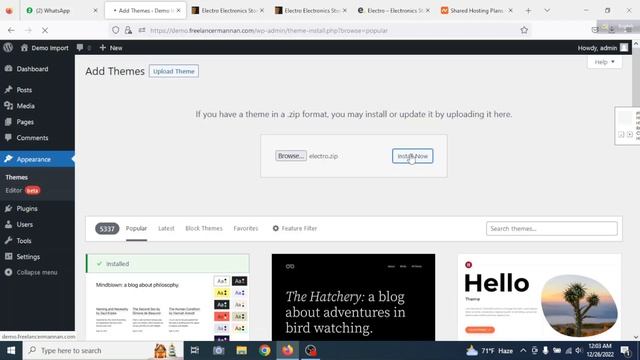Open Comments in the sidebar

tap(32, 138)
